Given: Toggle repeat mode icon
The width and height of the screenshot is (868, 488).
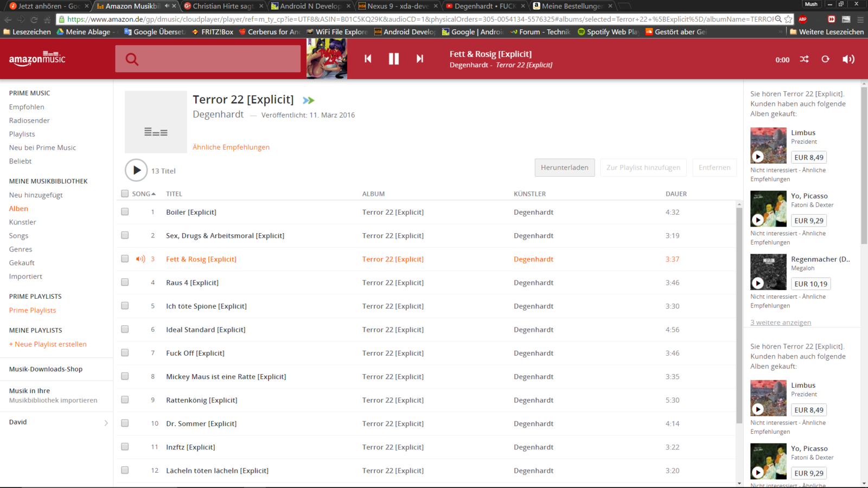Looking at the screenshot, I should click(825, 59).
